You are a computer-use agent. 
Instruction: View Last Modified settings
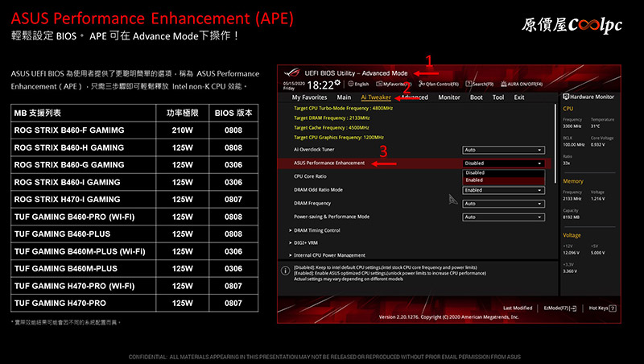(518, 308)
